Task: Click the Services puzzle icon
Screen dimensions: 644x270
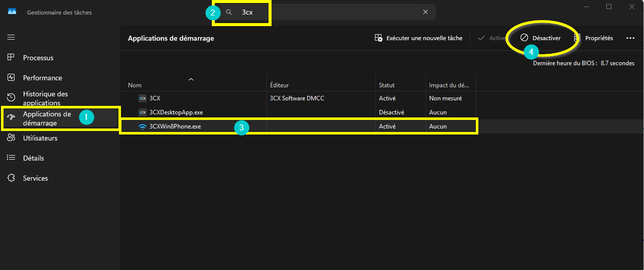Action: [11, 178]
